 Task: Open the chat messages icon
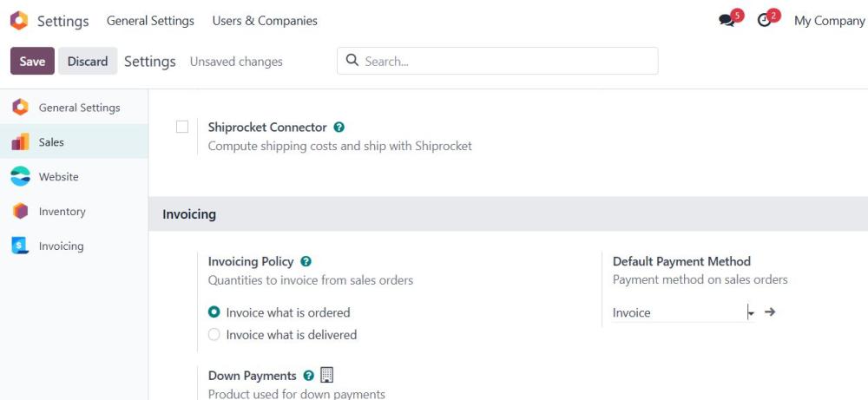(727, 21)
